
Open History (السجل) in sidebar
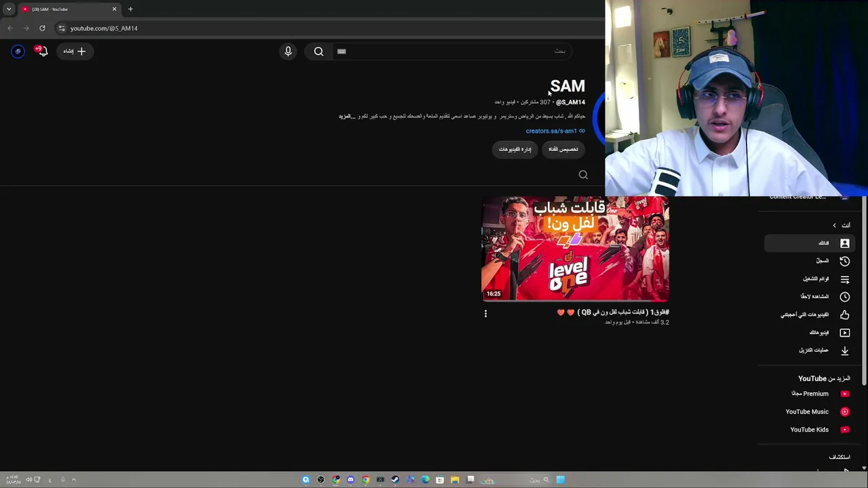click(809, 261)
